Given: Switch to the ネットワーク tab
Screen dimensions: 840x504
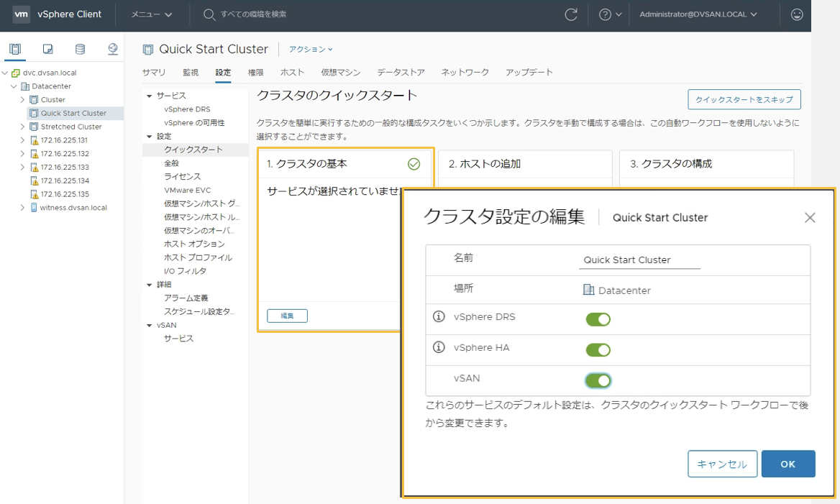Looking at the screenshot, I should 465,73.
